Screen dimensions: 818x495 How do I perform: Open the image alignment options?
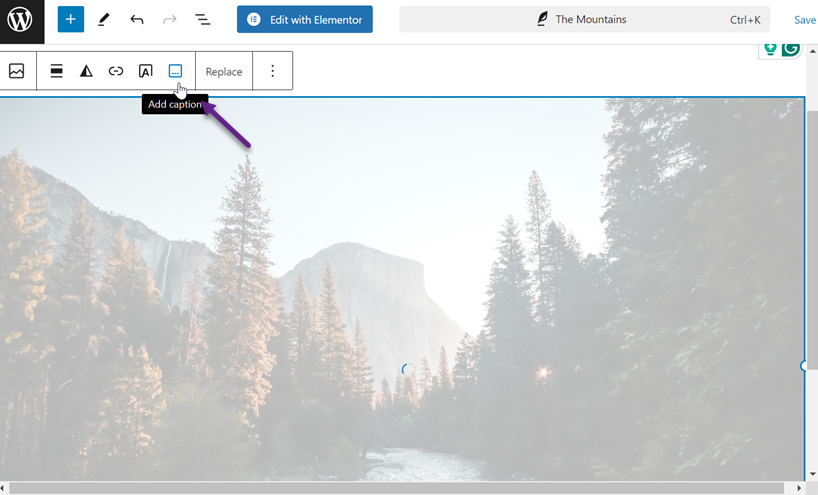pyautogui.click(x=57, y=71)
